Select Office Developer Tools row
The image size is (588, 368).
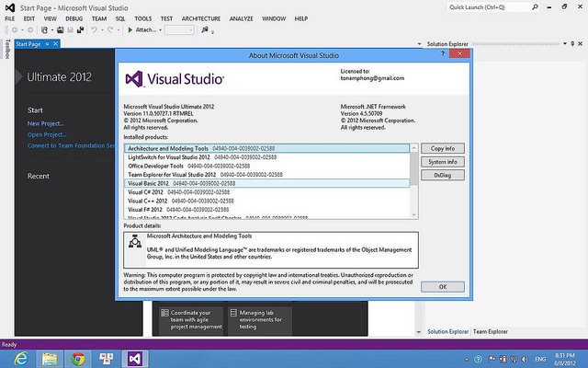coord(267,166)
